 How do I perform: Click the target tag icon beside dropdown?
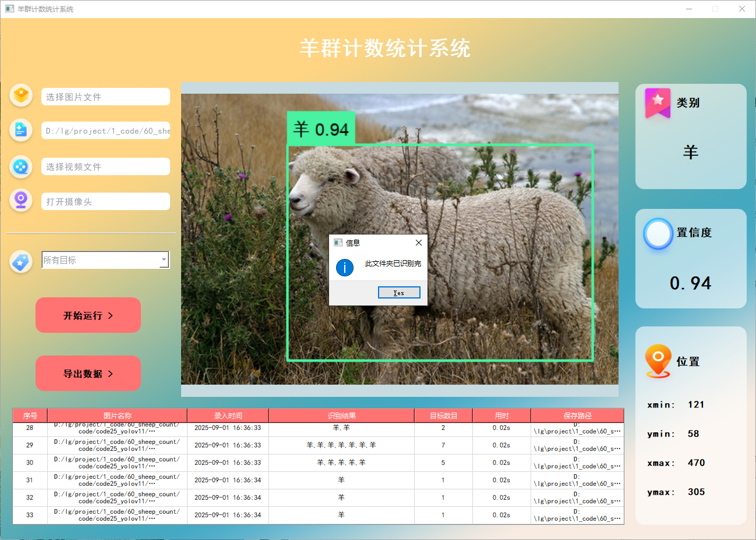coord(22,262)
